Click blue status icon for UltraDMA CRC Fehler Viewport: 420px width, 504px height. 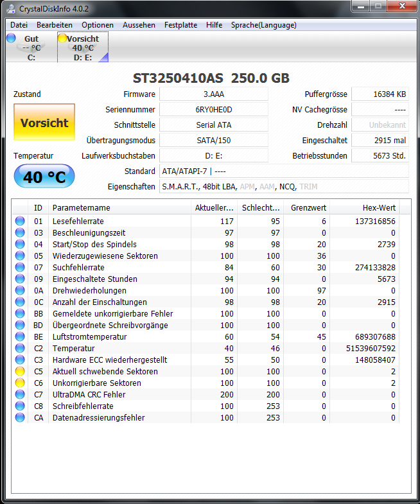pos(20,395)
